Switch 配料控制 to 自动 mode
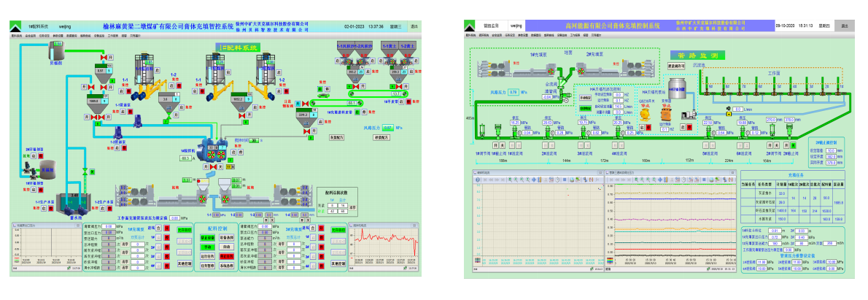Screen dimensions: 868x300 pyautogui.click(x=227, y=247)
